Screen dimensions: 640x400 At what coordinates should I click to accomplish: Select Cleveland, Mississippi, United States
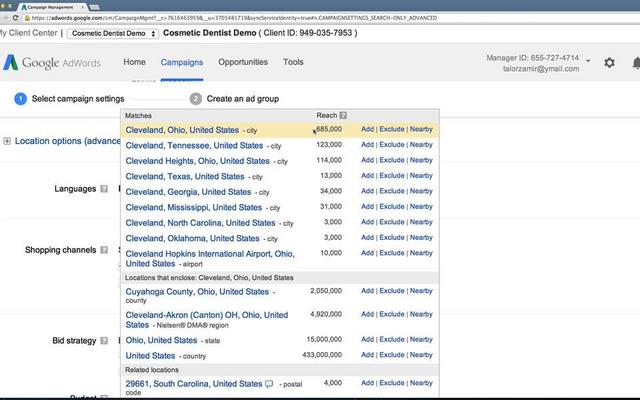[193, 207]
